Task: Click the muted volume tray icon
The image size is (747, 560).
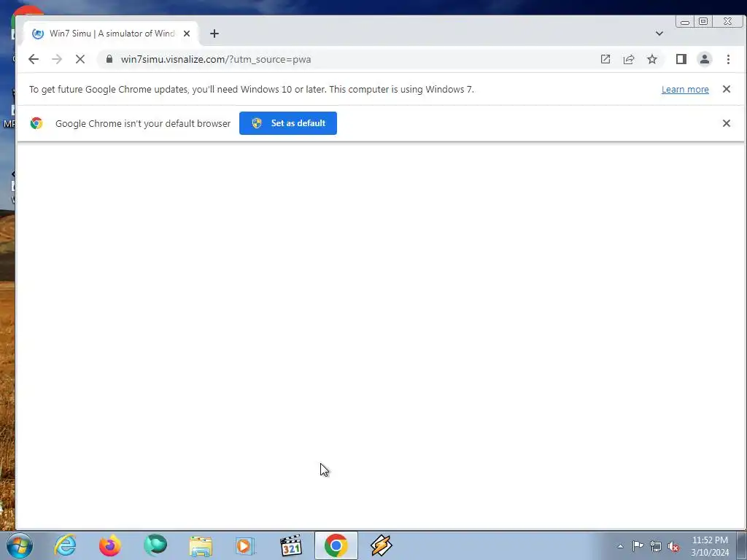Action: pyautogui.click(x=673, y=546)
